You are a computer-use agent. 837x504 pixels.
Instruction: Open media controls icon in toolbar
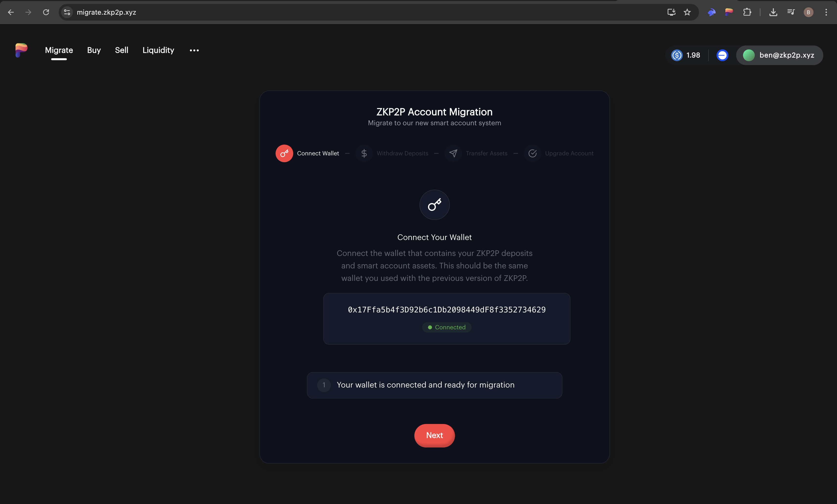click(791, 12)
